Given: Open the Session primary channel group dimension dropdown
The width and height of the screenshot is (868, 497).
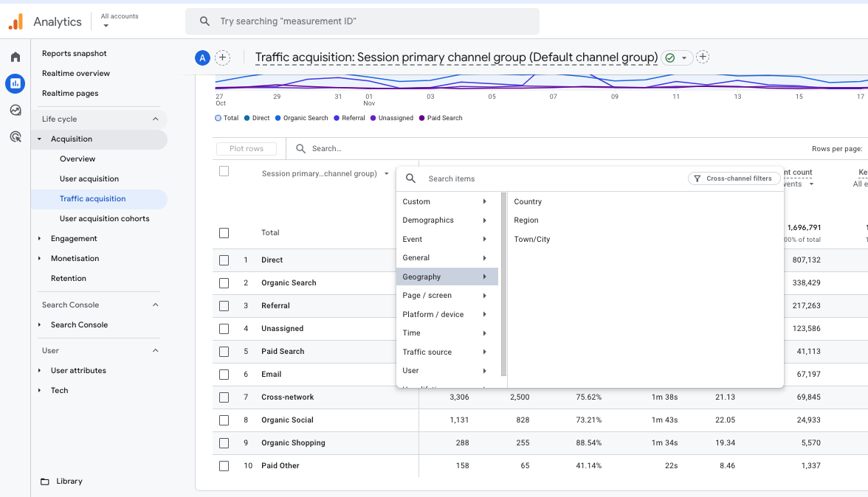Looking at the screenshot, I should [325, 173].
